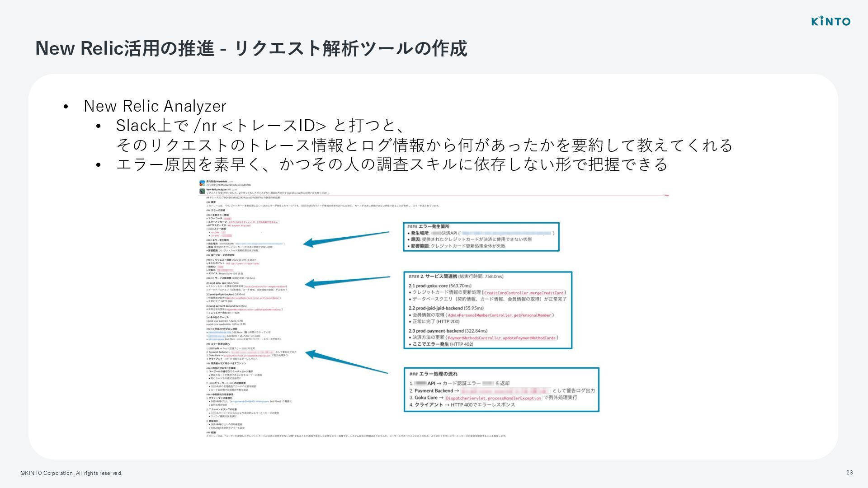Click the 'HTTPステータス' line in Slack message
The width and height of the screenshot is (868, 488).
click(228, 225)
